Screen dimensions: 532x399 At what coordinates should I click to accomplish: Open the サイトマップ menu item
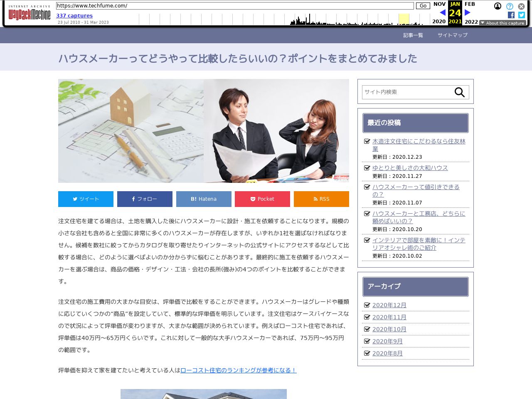click(452, 35)
